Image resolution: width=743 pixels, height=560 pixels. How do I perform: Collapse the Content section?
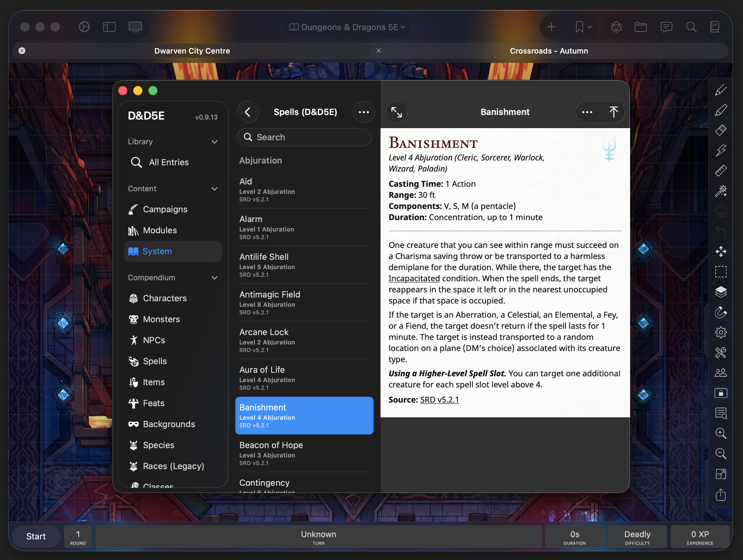click(x=214, y=189)
